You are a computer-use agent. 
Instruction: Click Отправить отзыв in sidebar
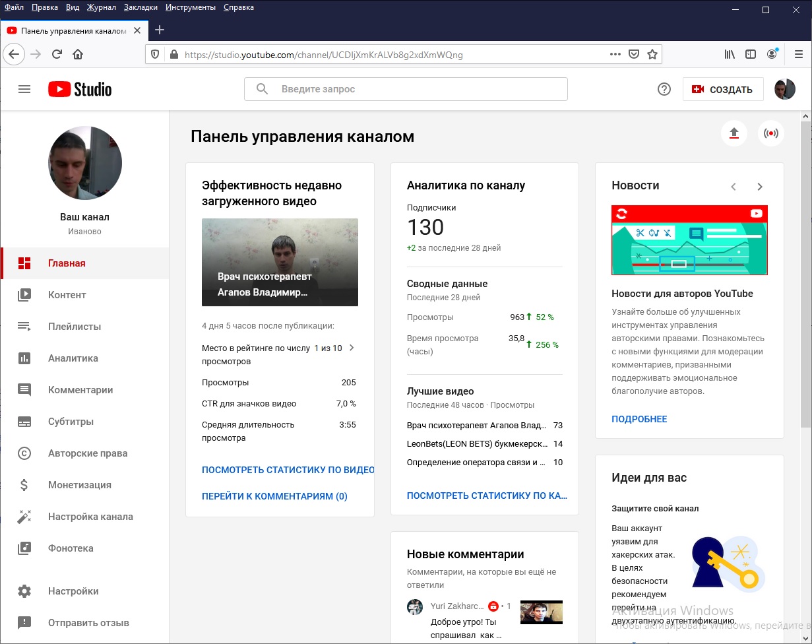[x=84, y=623]
